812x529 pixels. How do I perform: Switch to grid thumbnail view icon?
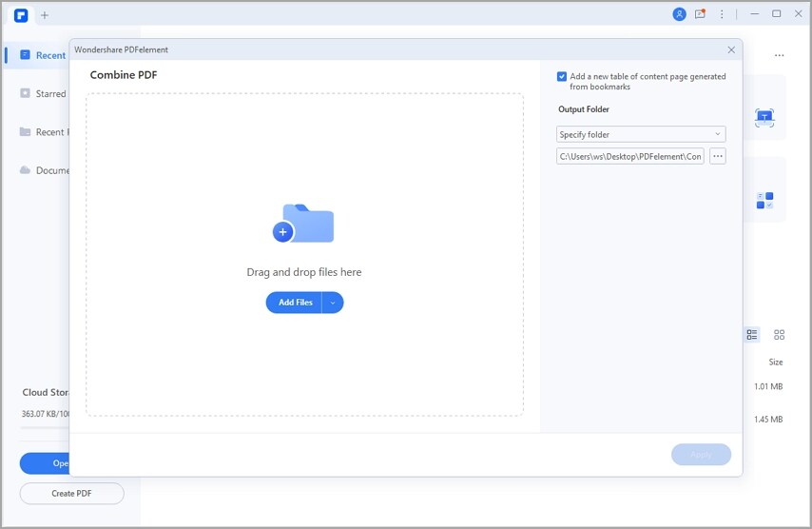click(x=779, y=335)
